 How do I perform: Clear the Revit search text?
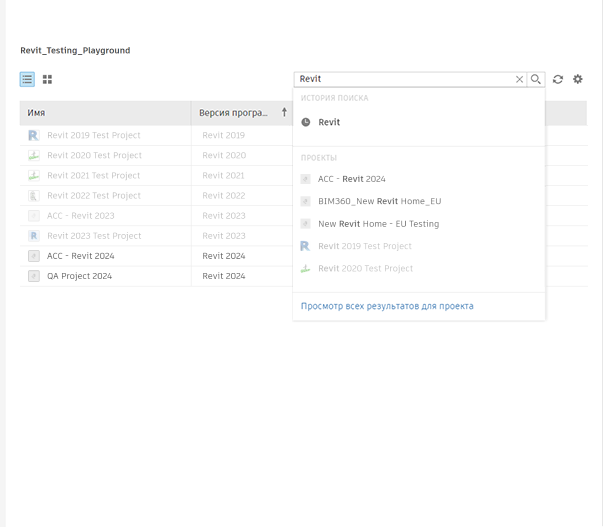pos(519,79)
